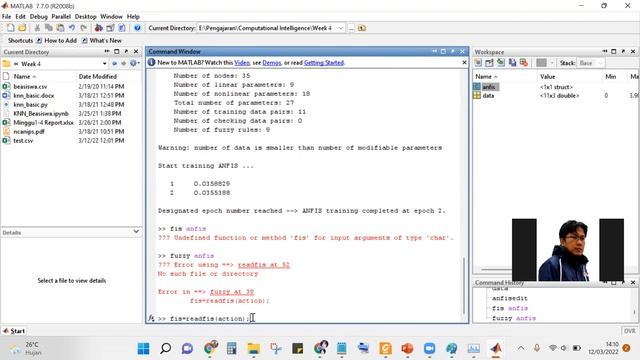This screenshot has width=640, height=360.
Task: Click the browse for folder ellipsis button
Action: tap(351, 28)
